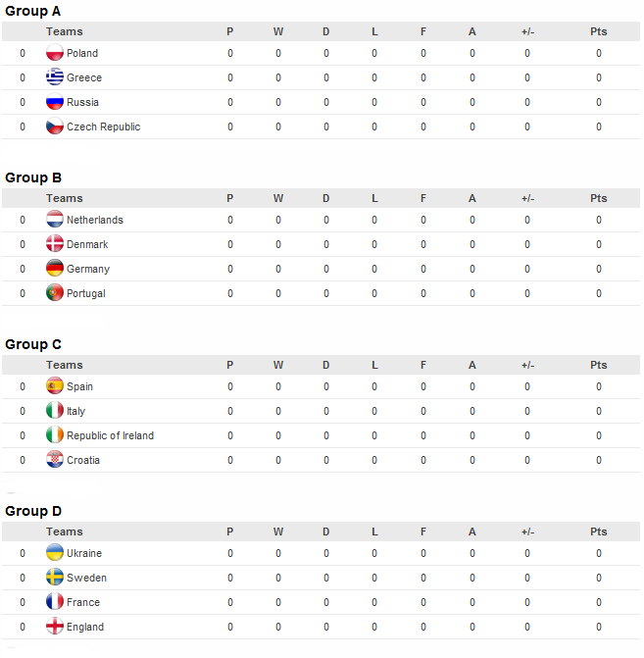Click the Pts column header in Group A
The width and height of the screenshot is (644, 658).
(x=598, y=31)
